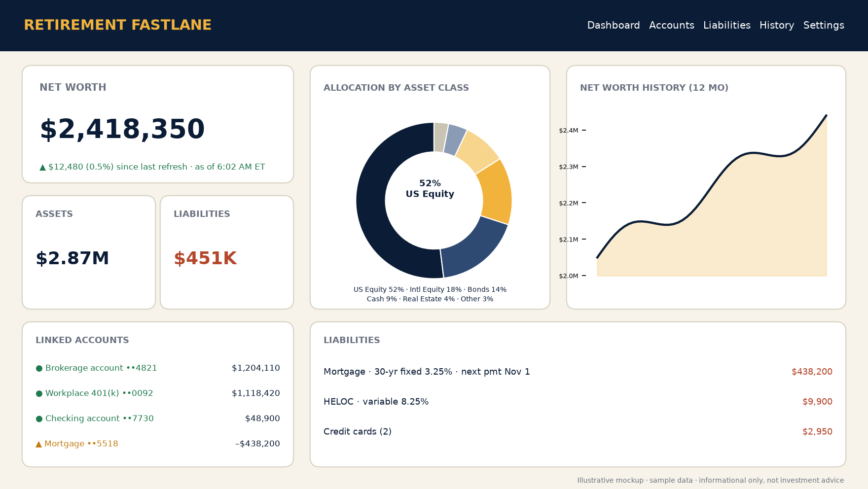This screenshot has width=868, height=489.
Task: Click the linked Mortgage balance –$438,200
Action: click(x=257, y=444)
